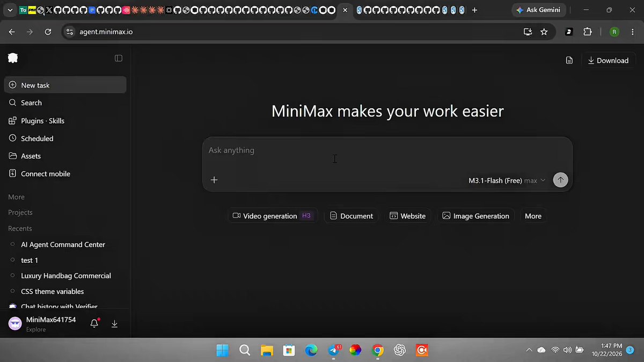Open a new browser tab with plus
The height and width of the screenshot is (362, 644).
click(474, 10)
